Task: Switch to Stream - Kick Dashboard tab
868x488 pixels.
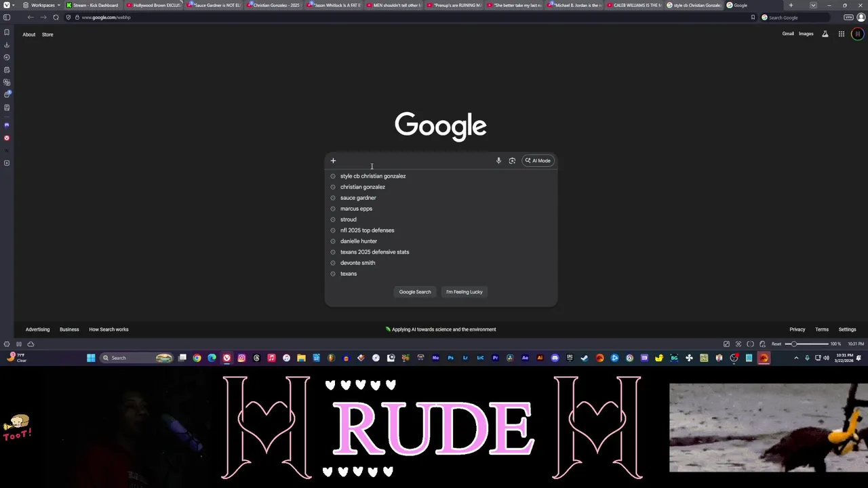Action: 93,5
